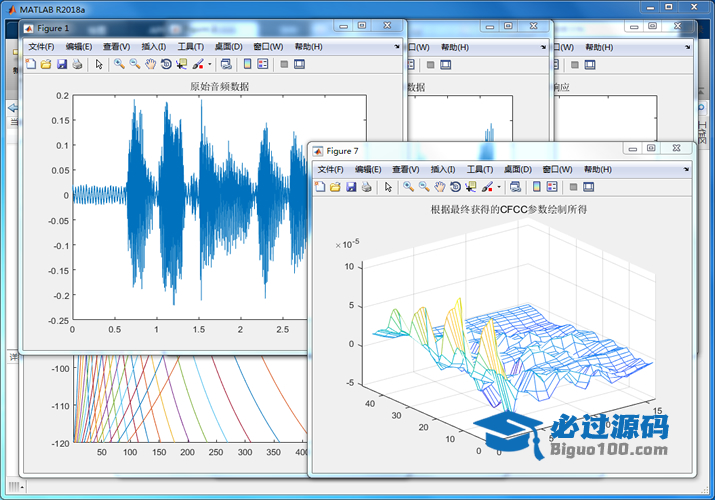
Task: Click Open File icon in Figure 7 toolbar
Action: 335,187
